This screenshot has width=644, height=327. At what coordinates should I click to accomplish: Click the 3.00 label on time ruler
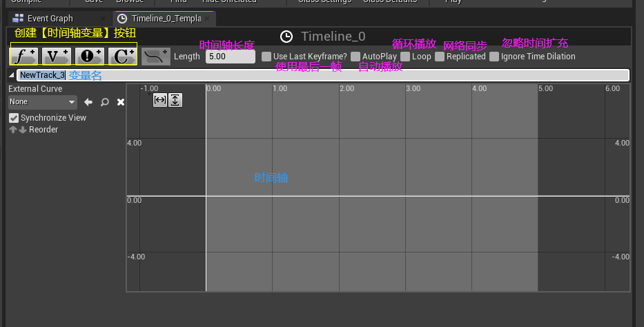click(x=413, y=88)
